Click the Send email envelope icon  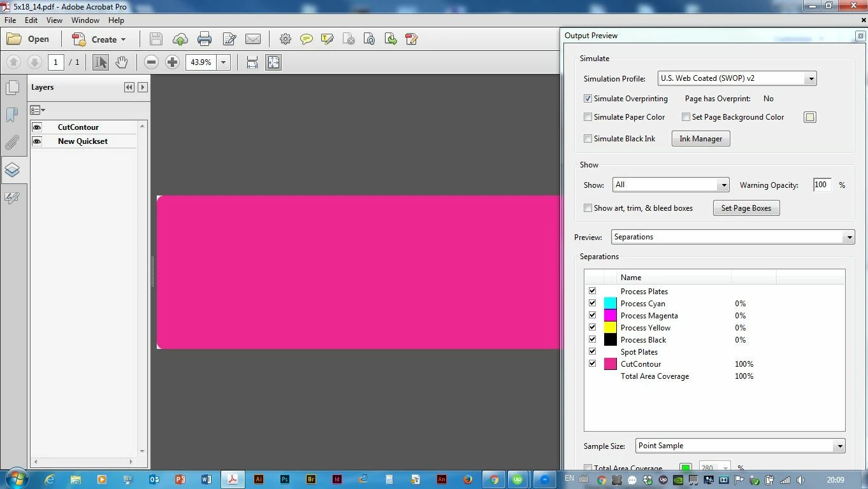(x=253, y=39)
